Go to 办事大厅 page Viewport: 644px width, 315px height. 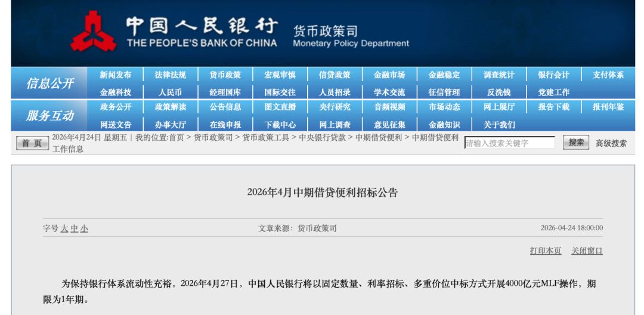click(171, 125)
